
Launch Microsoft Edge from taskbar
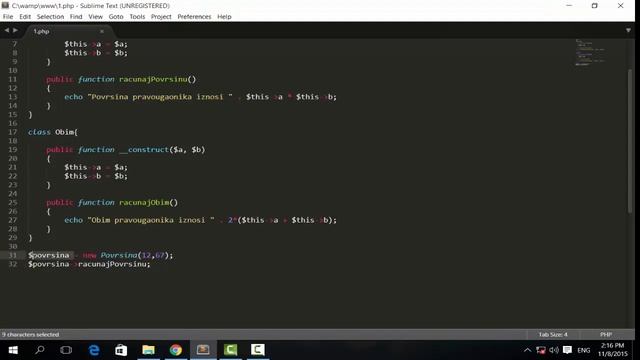click(94, 350)
